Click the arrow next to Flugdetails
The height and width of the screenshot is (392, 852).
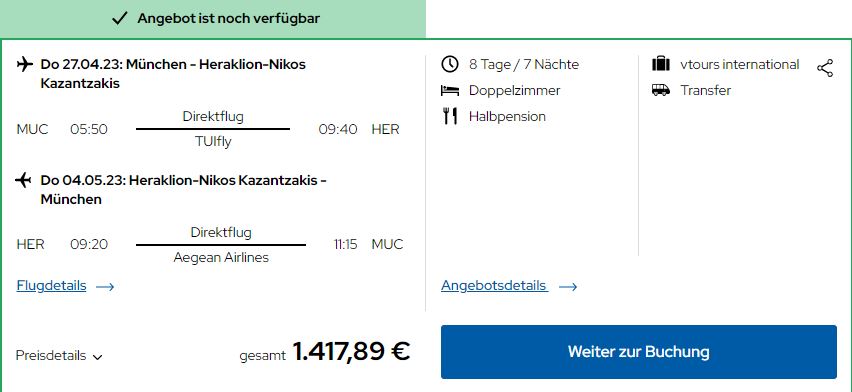tap(105, 287)
